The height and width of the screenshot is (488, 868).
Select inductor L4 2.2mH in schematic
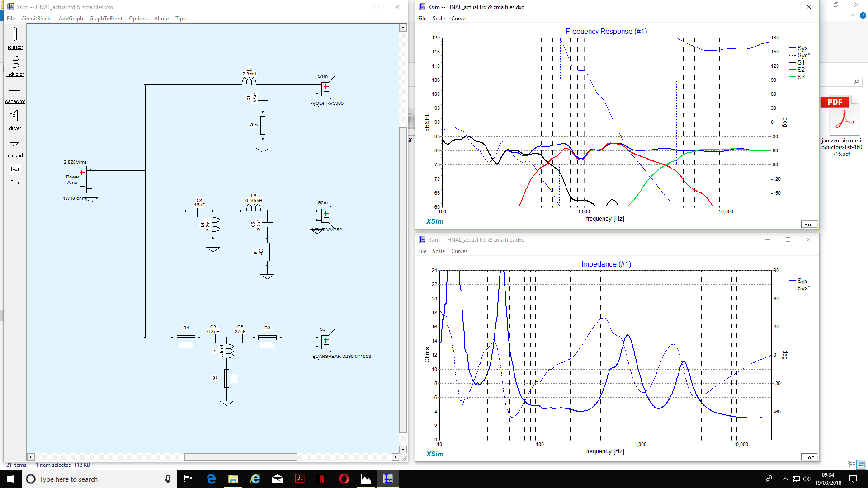click(x=216, y=225)
